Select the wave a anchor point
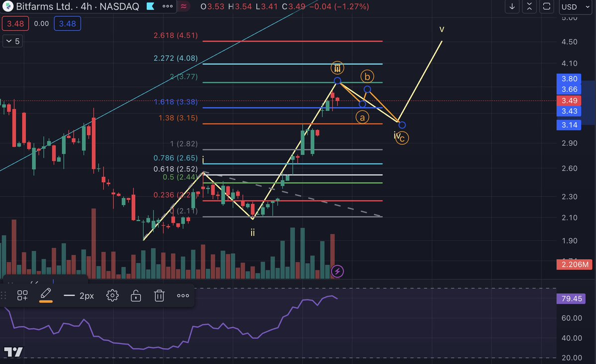This screenshot has height=364, width=596. tap(362, 104)
